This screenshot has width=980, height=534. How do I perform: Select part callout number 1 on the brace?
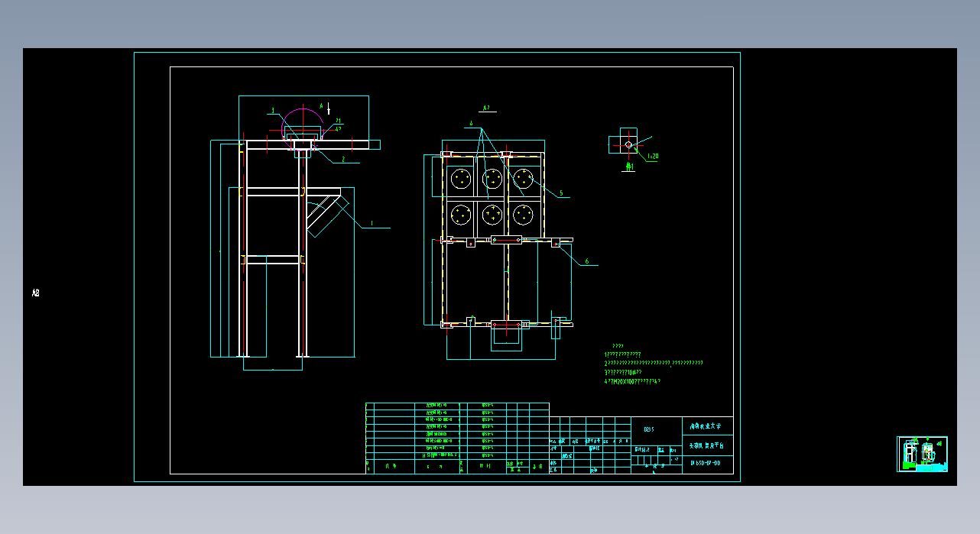(x=372, y=224)
